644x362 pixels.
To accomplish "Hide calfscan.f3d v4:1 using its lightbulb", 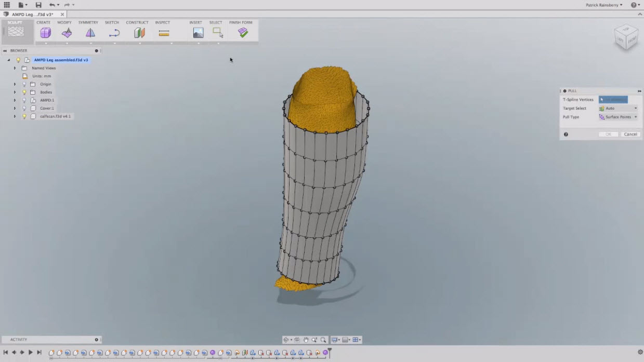I will click(x=24, y=116).
